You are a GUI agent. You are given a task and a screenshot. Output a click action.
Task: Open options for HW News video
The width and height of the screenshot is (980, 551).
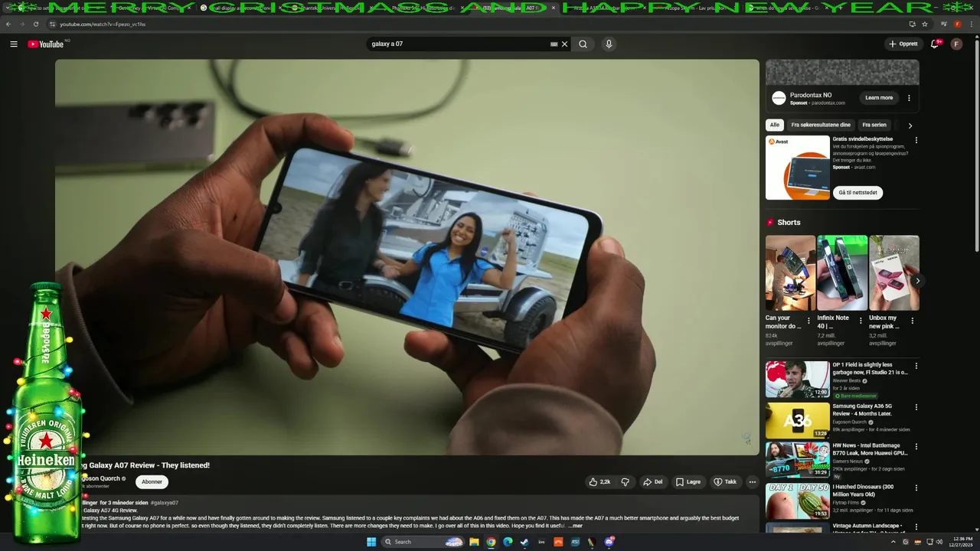(916, 447)
